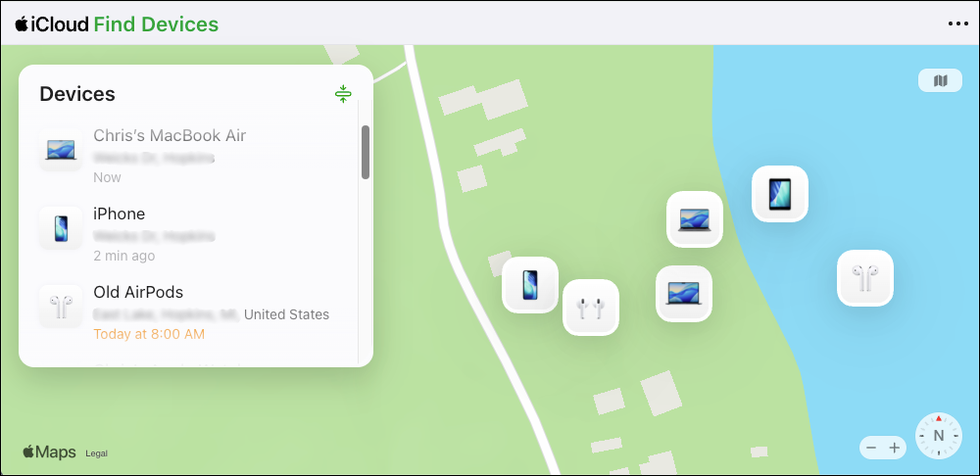Open the Legal link
Viewport: 980px width, 476px height.
[96, 453]
